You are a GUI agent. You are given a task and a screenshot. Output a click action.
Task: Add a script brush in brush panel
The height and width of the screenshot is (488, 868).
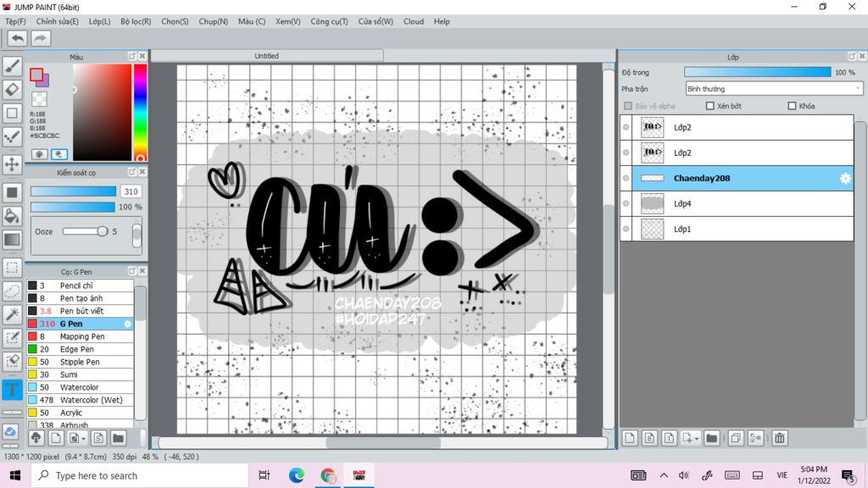98,438
